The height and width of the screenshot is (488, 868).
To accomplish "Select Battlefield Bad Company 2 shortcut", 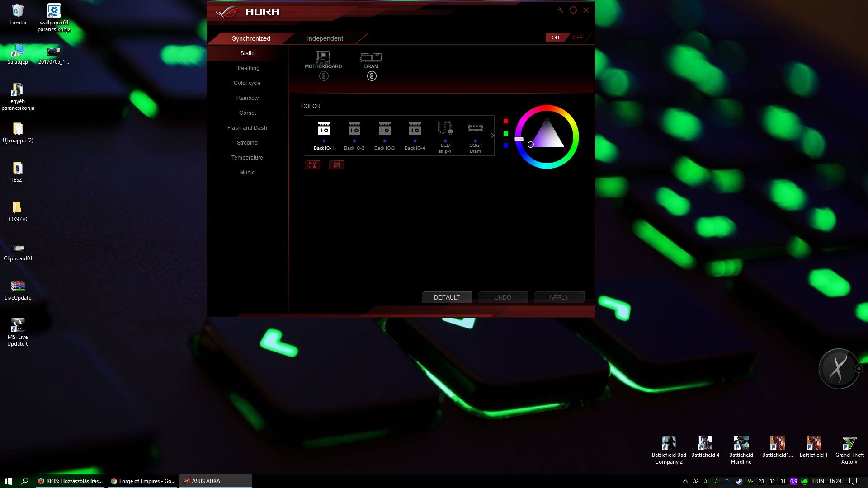I will click(669, 450).
